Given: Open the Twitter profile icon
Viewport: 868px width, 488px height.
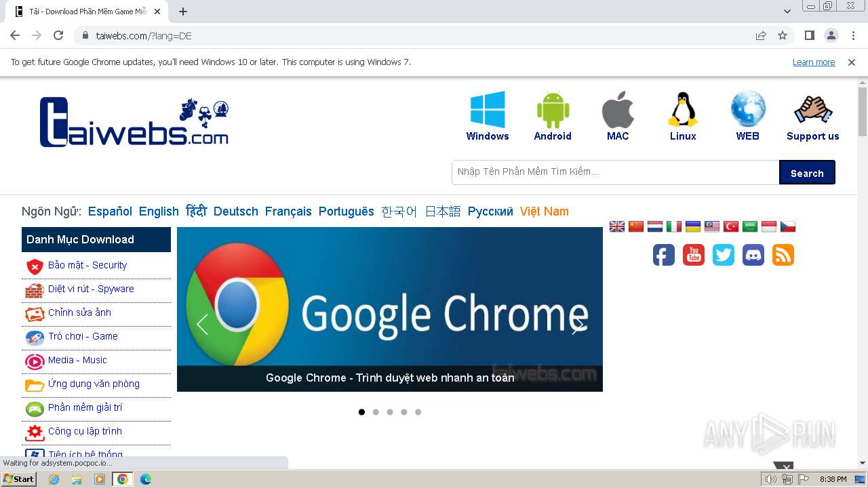Looking at the screenshot, I should [x=724, y=255].
